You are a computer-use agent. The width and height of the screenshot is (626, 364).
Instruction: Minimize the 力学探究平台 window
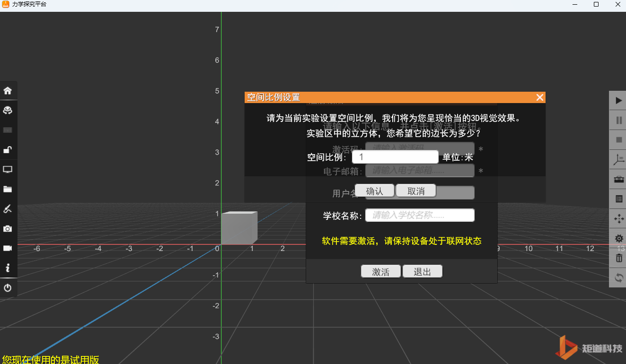click(574, 4)
